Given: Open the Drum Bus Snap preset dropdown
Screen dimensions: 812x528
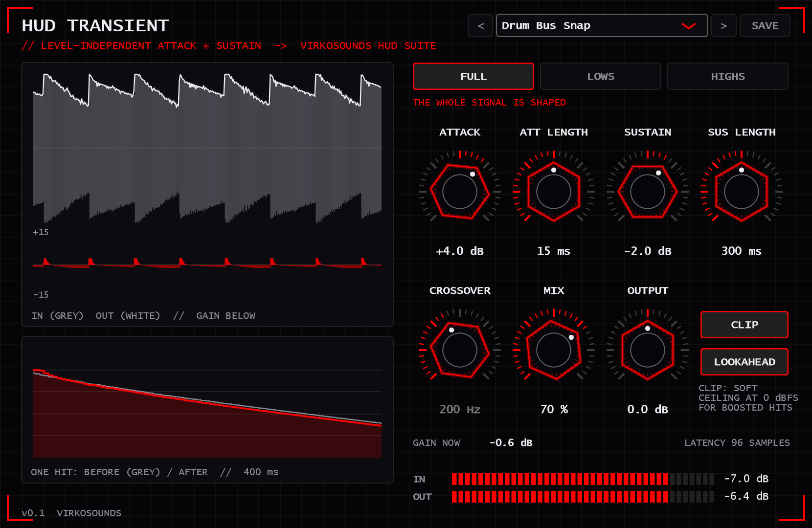Looking at the screenshot, I should [602, 25].
